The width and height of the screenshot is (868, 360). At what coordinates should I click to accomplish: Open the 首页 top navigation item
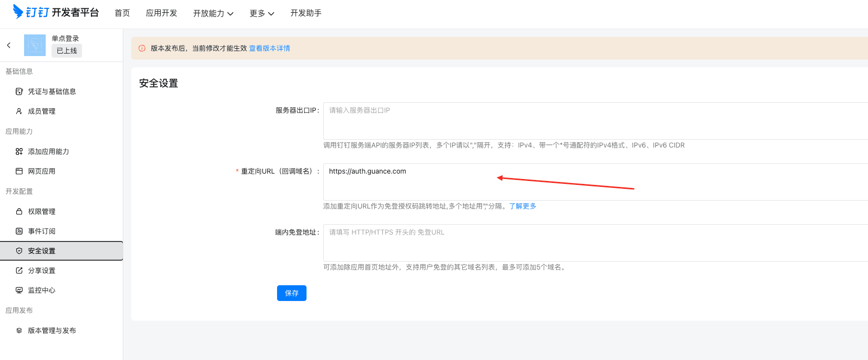pos(122,13)
